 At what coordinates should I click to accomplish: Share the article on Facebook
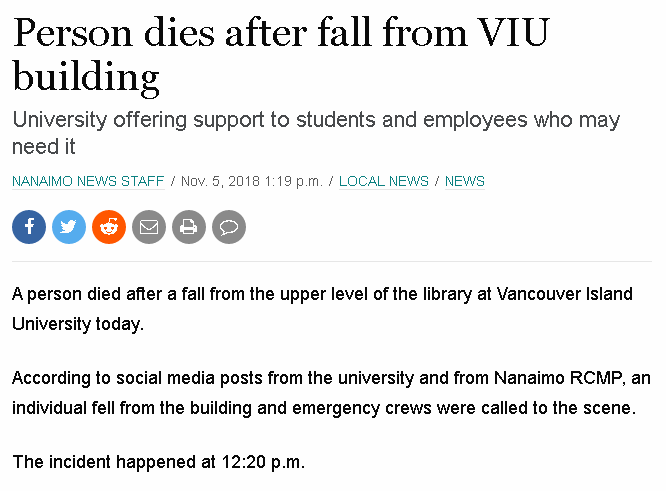pos(29,227)
